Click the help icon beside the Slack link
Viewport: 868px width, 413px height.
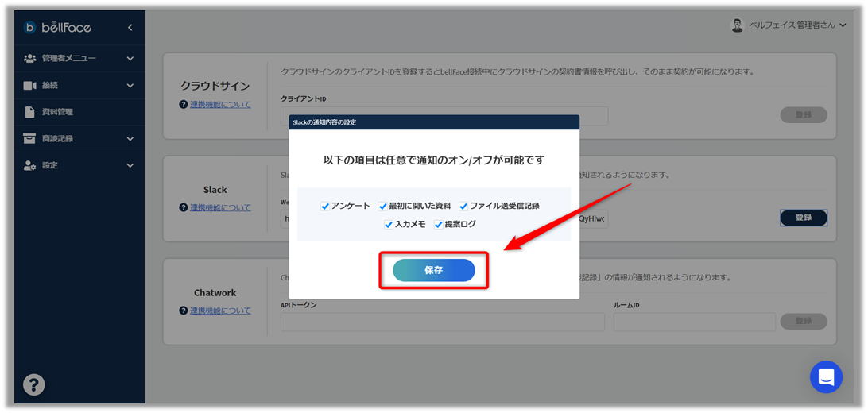[184, 207]
